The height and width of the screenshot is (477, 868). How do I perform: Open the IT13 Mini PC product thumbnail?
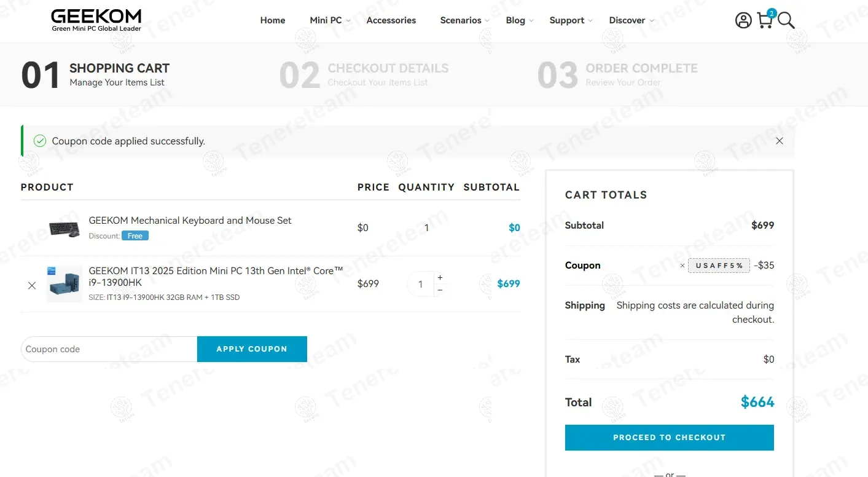[x=65, y=284]
